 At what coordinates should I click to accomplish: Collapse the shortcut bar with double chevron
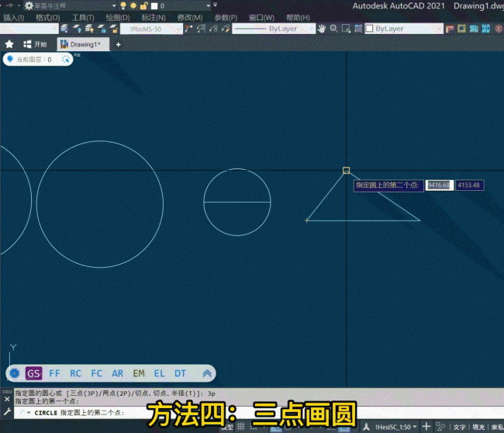[x=207, y=373]
